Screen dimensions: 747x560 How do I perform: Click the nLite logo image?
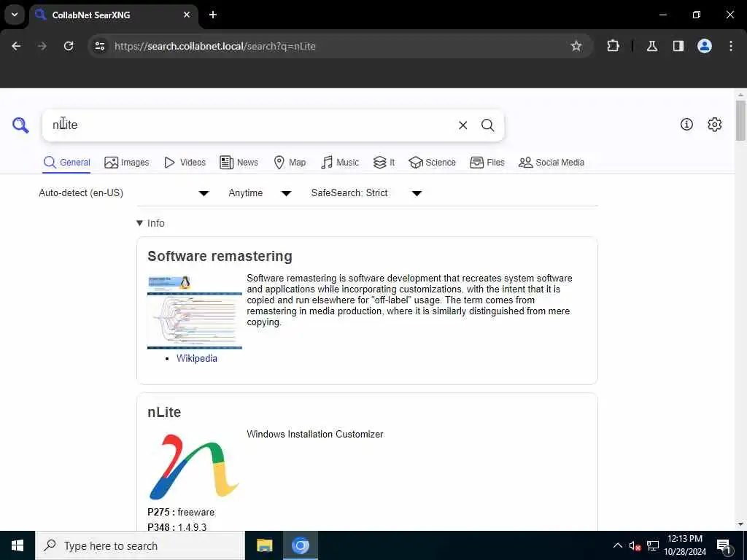[194, 467]
